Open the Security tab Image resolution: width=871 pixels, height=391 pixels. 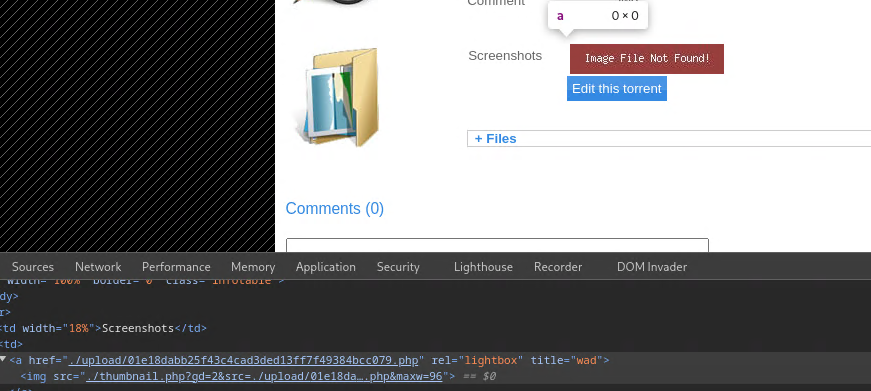pyautogui.click(x=398, y=267)
